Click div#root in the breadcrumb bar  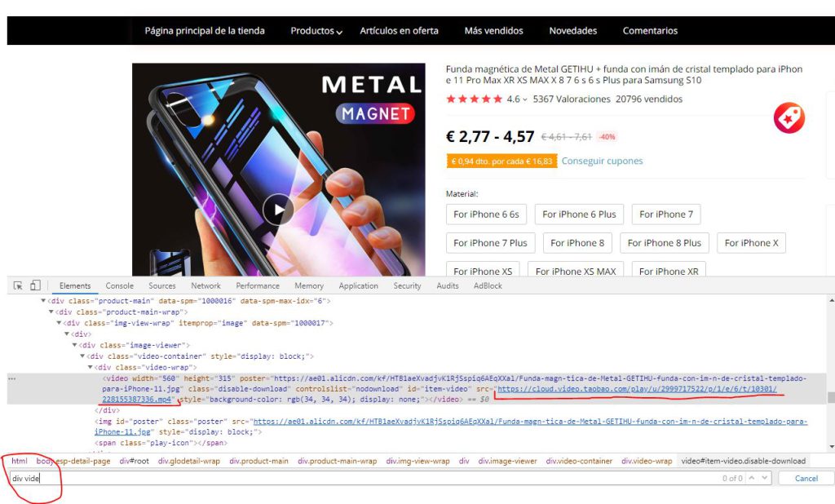[135, 461]
